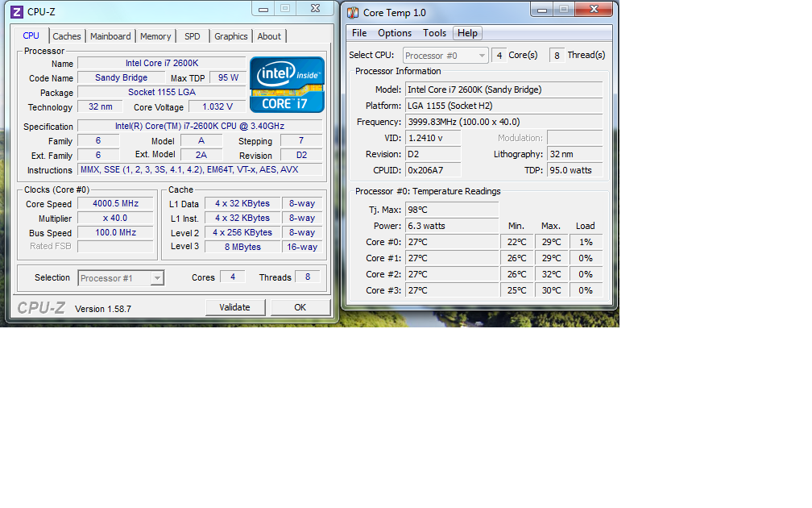This screenshot has width=812, height=508.
Task: Click the Validate button in CPU-Z
Action: tap(235, 307)
